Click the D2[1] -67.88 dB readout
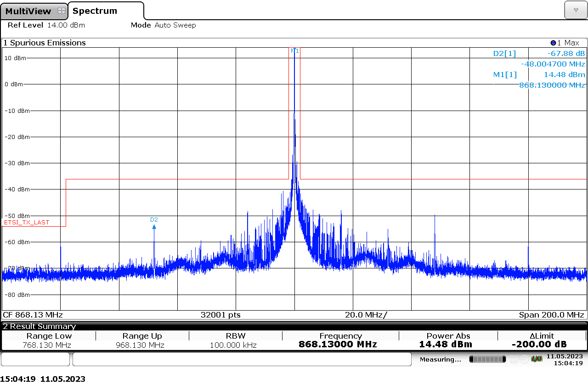This screenshot has width=588, height=390. (x=539, y=53)
